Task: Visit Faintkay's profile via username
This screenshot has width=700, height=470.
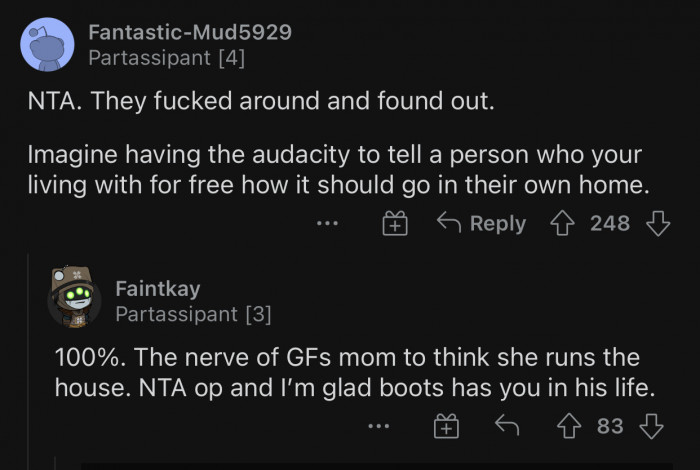Action: point(158,289)
